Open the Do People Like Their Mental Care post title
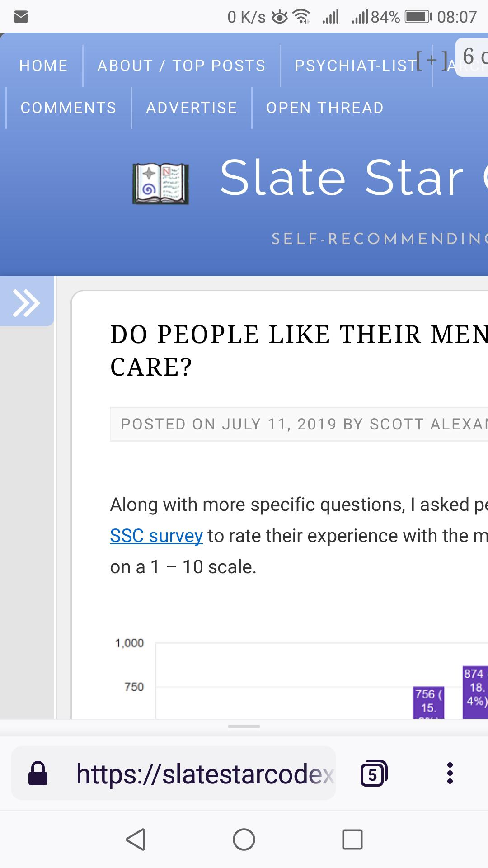 (x=299, y=350)
